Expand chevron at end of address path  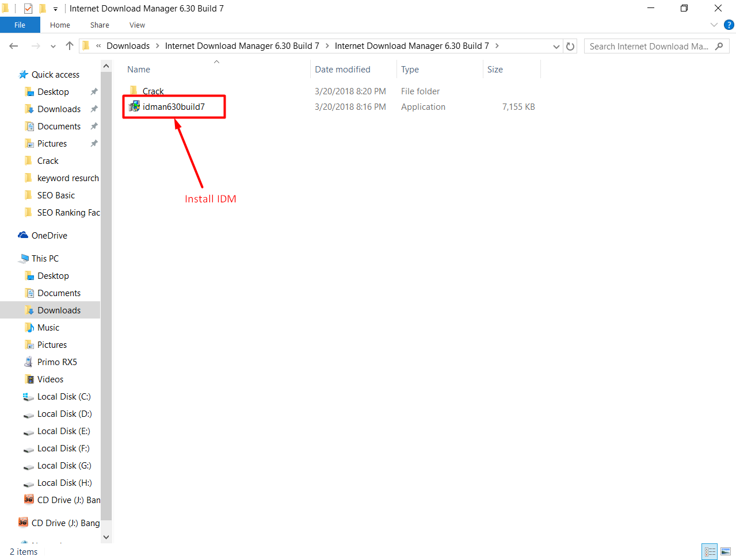[497, 46]
